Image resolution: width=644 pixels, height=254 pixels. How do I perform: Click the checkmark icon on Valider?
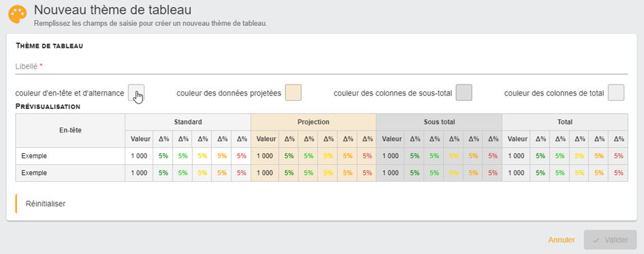pyautogui.click(x=596, y=240)
